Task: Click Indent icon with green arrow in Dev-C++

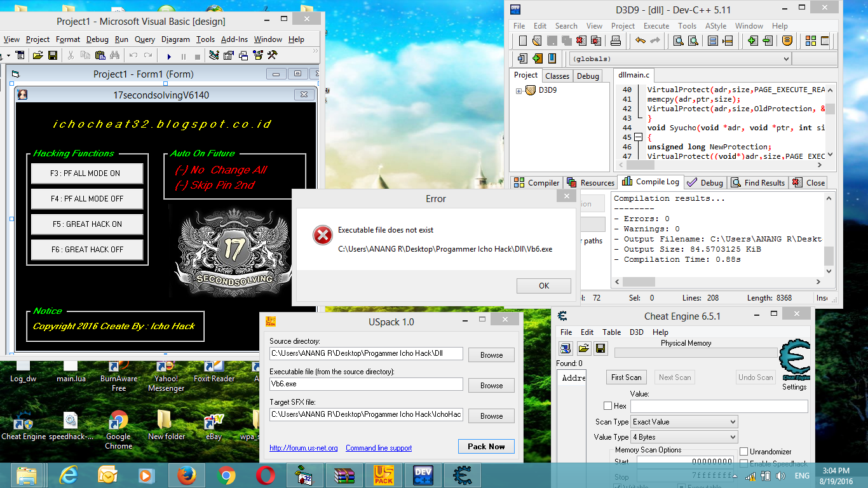Action: pyautogui.click(x=753, y=41)
